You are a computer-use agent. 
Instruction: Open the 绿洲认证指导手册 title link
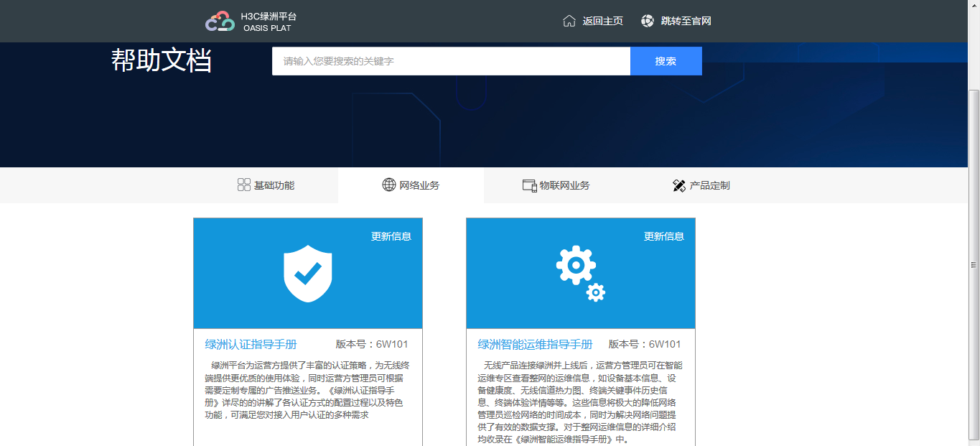coord(251,344)
